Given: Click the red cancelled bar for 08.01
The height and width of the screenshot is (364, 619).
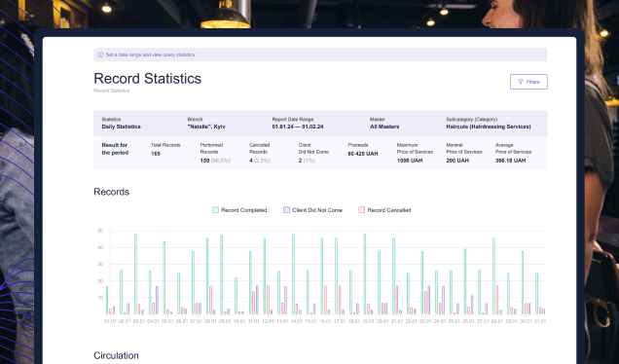Looking at the screenshot, I should coord(211,300).
